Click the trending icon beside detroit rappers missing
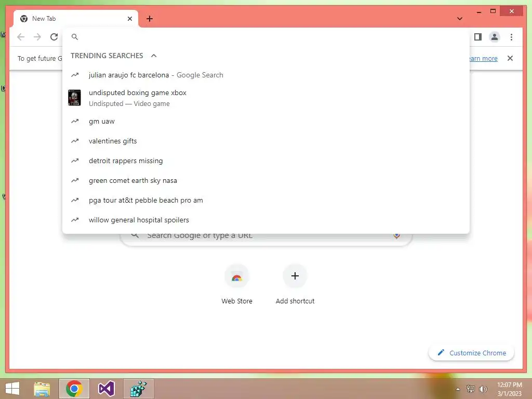Screen dimensions: 532x399 point(75,161)
